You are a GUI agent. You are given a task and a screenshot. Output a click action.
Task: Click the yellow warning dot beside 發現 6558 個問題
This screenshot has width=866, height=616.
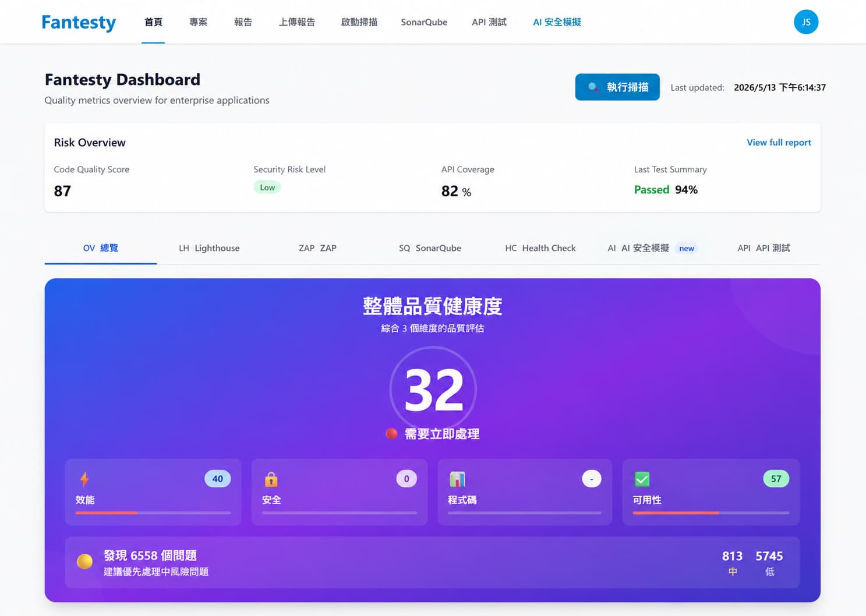pyautogui.click(x=84, y=561)
